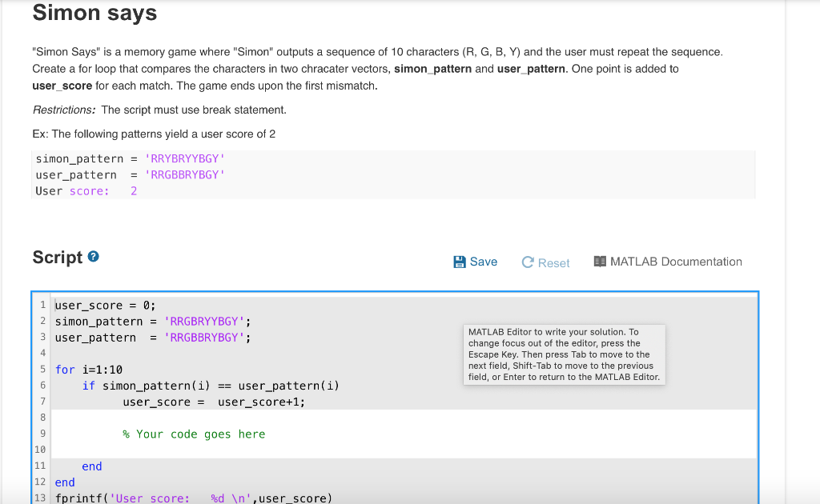Click the 'Restrictions:' italic label
The width and height of the screenshot is (820, 504).
coord(64,110)
